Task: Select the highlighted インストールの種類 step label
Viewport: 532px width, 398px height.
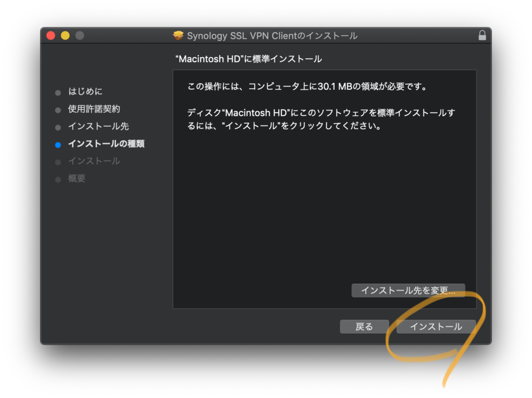Action: (106, 144)
